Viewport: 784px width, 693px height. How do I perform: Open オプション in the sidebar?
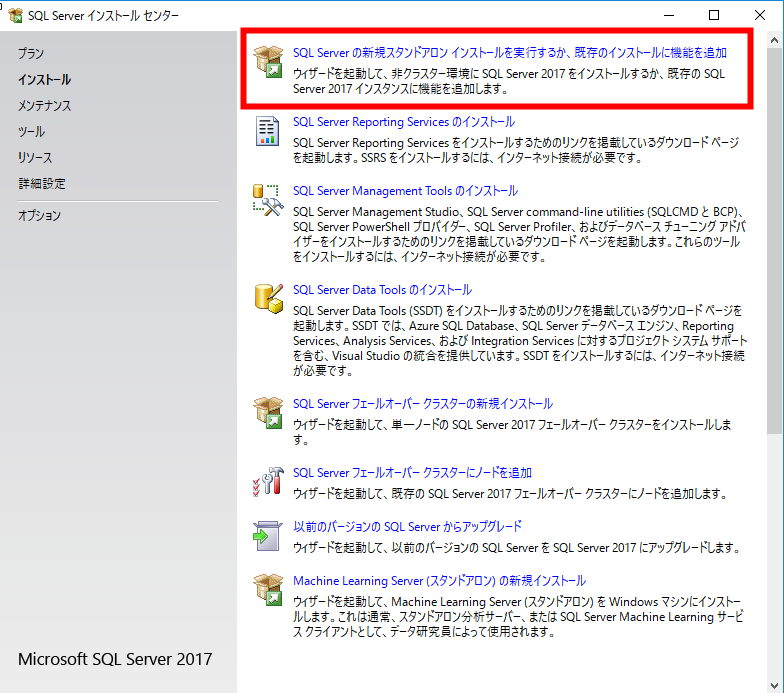[x=40, y=216]
